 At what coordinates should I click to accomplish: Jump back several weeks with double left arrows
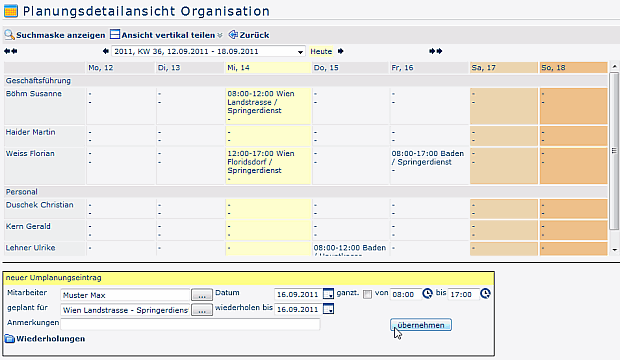11,51
